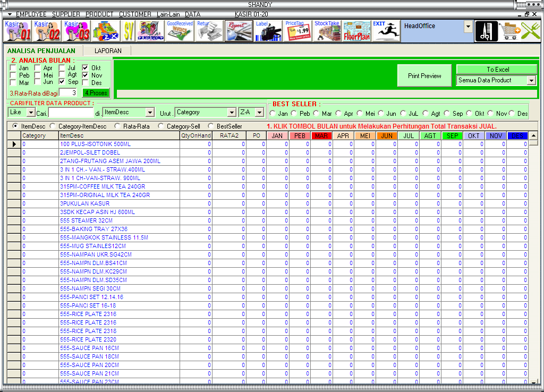544x392 pixels.
Task: Open the application system menu arrow
Action: pyautogui.click(x=10, y=14)
